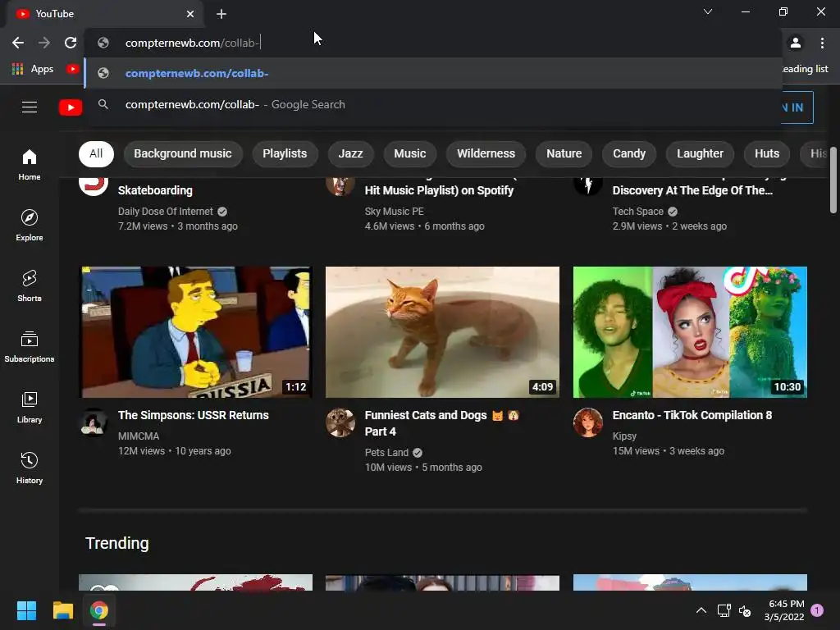Play the Funniest Cats and Dogs thumbnail
Screen dimensions: 840x630
click(442, 332)
